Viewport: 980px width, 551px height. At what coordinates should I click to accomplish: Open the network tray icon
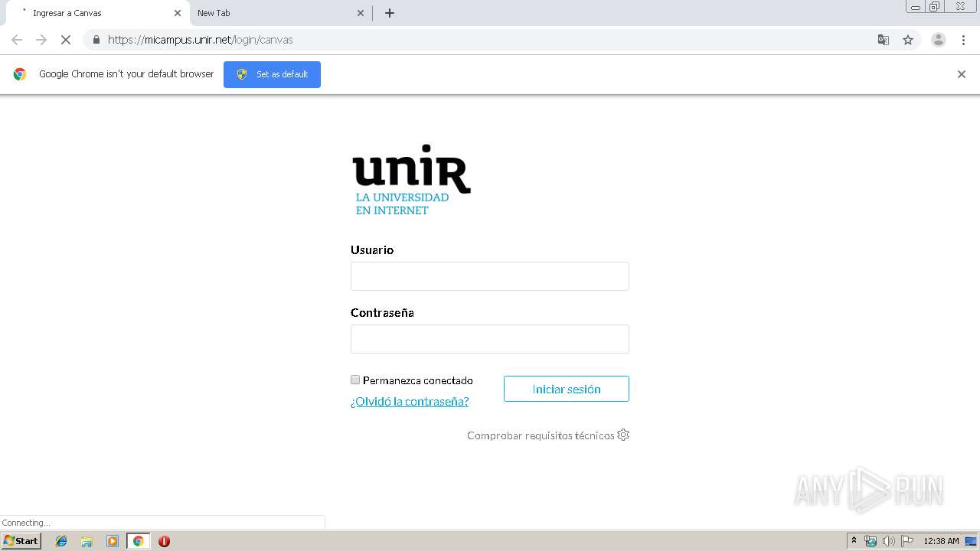[x=871, y=541]
